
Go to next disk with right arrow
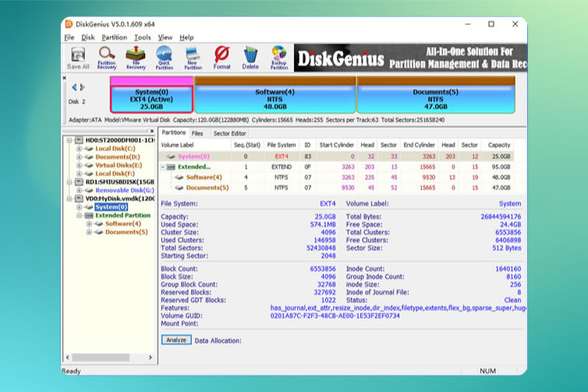(82, 87)
